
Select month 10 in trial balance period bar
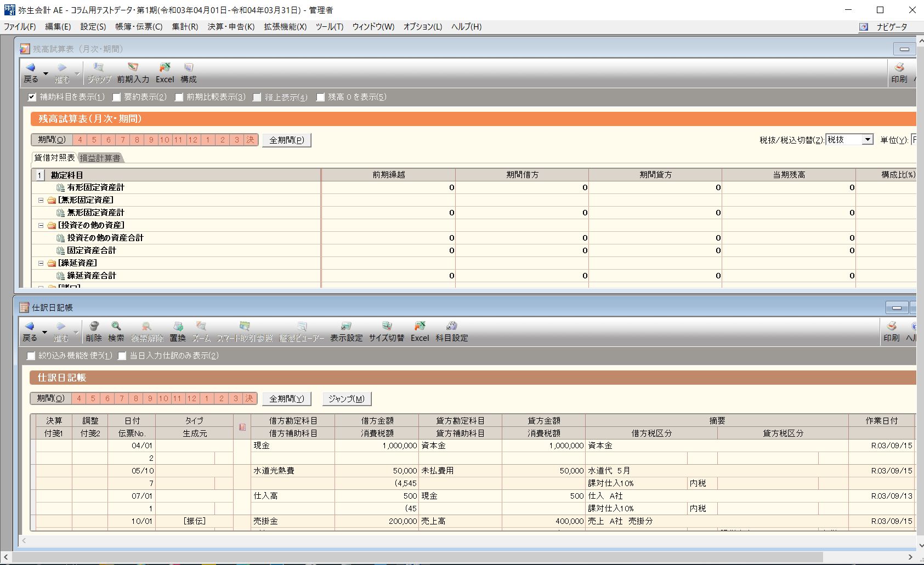(x=165, y=140)
